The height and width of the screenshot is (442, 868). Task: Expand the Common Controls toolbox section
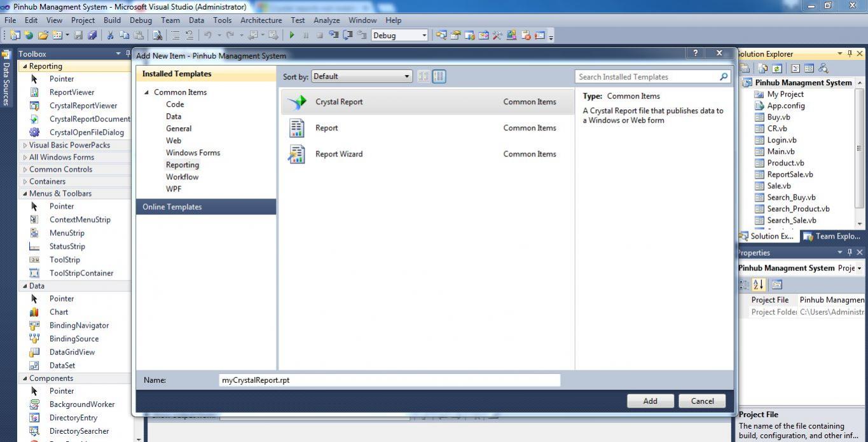coord(25,169)
